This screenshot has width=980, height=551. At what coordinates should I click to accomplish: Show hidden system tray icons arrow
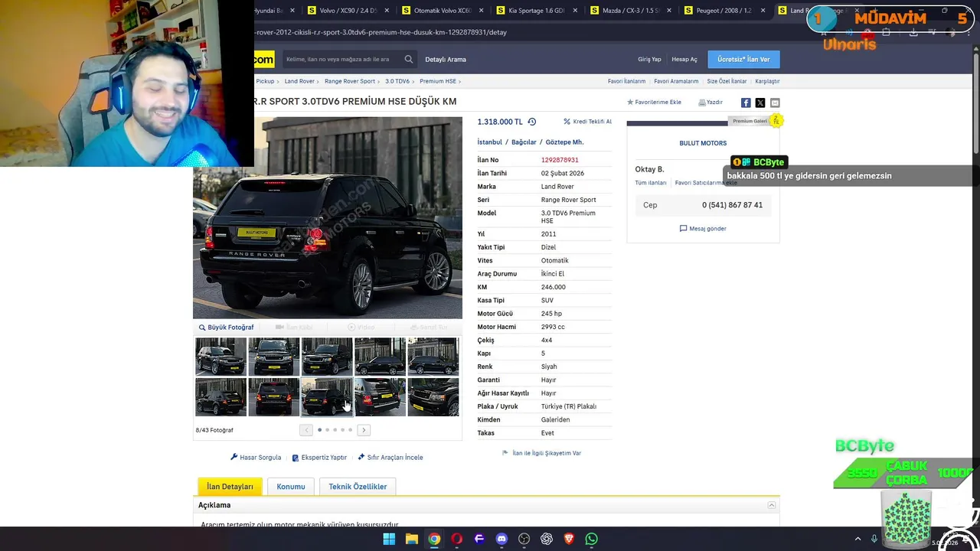click(857, 539)
